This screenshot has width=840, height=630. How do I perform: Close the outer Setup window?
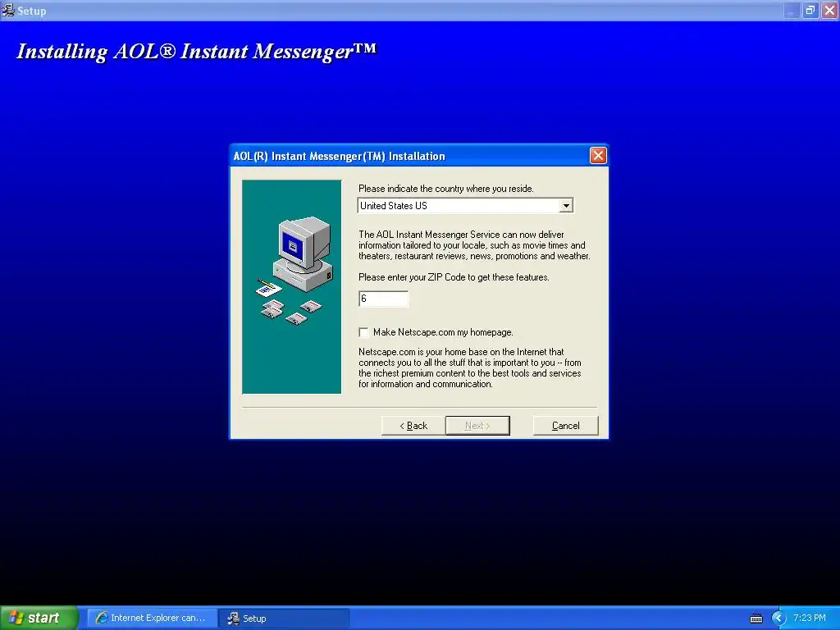(830, 10)
